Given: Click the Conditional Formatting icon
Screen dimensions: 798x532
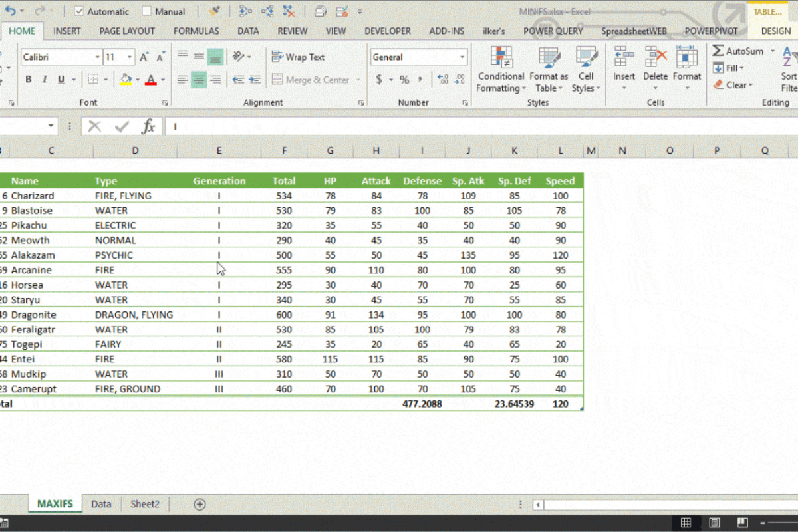Looking at the screenshot, I should [501, 70].
